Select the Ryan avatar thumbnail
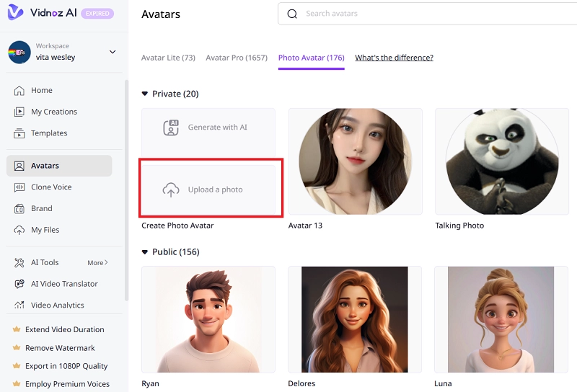Screen dimensions: 577x392 [208, 319]
